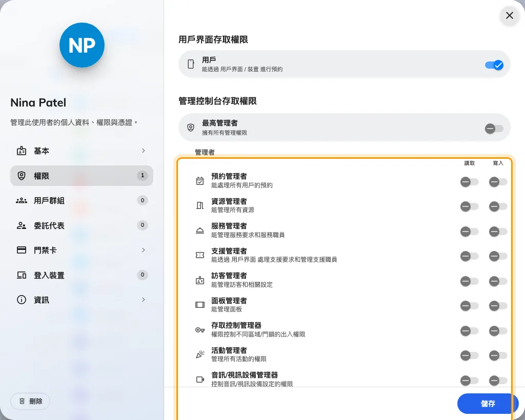Viewport: 525px width, 420px height.
Task: Toggle 讀取 permission for 服務管理者
Action: click(470, 232)
